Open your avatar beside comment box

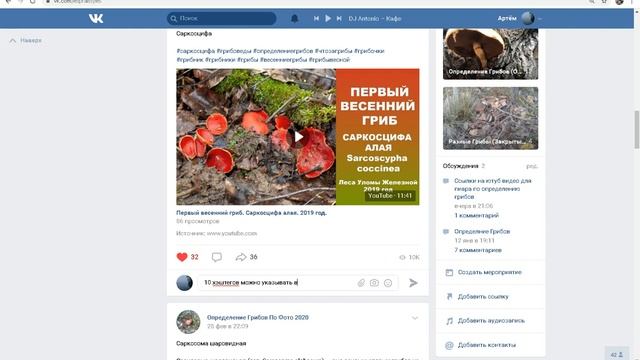pos(184,282)
